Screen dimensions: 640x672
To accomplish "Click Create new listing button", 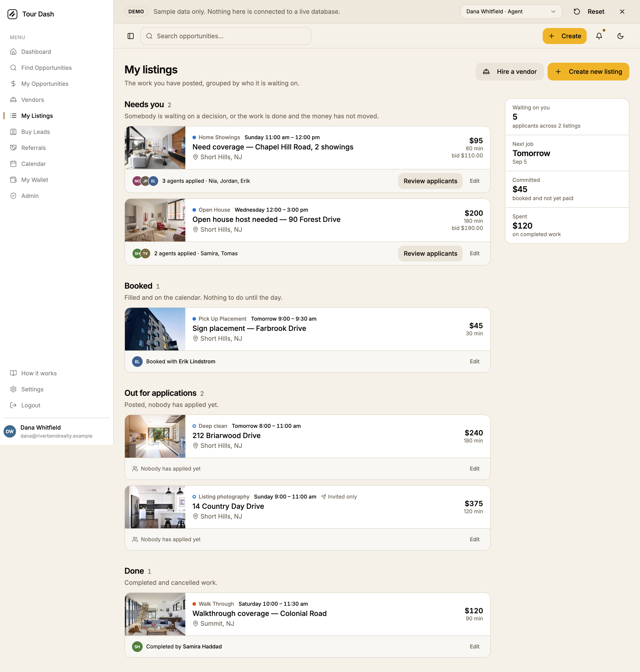I will tap(588, 72).
